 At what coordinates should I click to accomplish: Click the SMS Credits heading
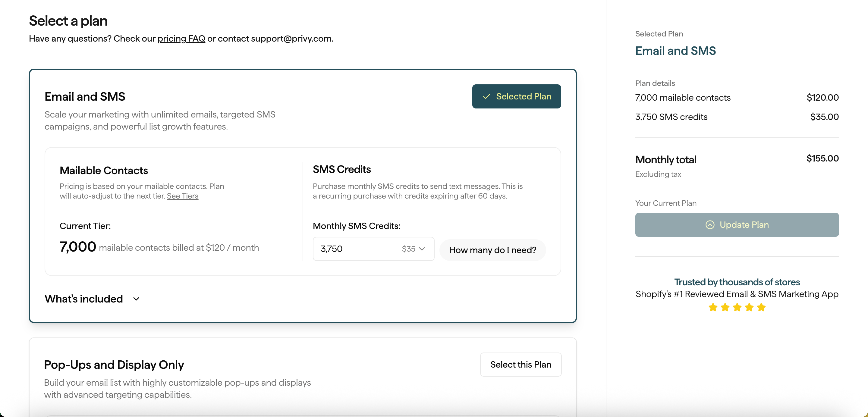tap(341, 169)
